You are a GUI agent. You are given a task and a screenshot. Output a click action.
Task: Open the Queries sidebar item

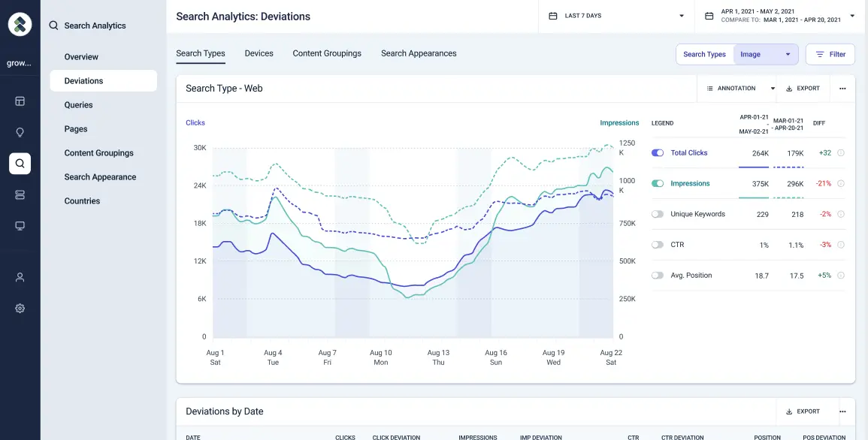pos(79,105)
